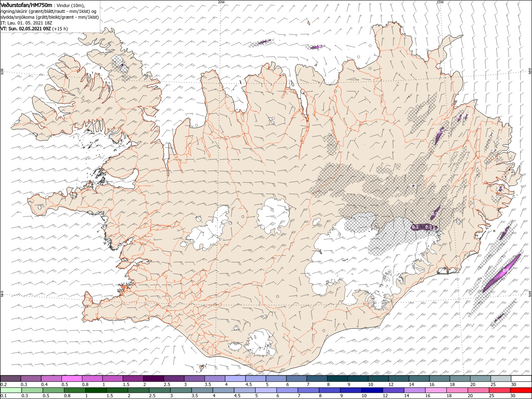Viewport: 532px width, 399px height.
Task: Pick the royal blue 8 swatch in the bottom legend row
Action: click(x=330, y=390)
